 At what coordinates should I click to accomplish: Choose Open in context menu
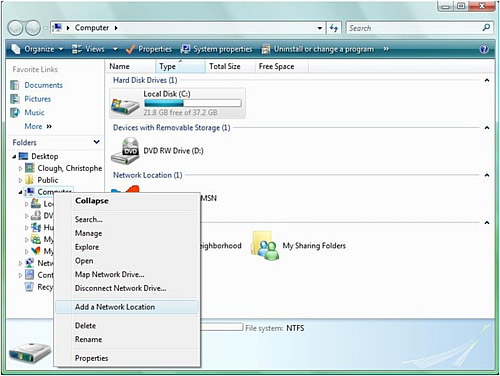[x=127, y=261]
